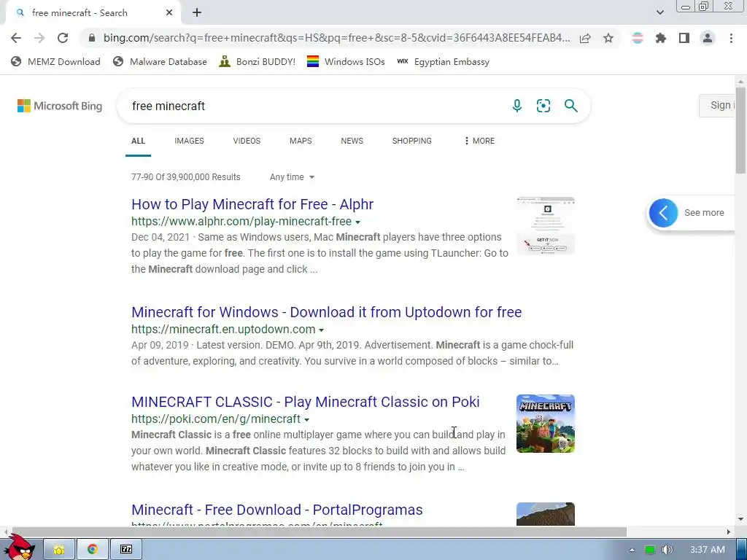The image size is (747, 560).
Task: Open the tab search chevron
Action: tap(659, 12)
